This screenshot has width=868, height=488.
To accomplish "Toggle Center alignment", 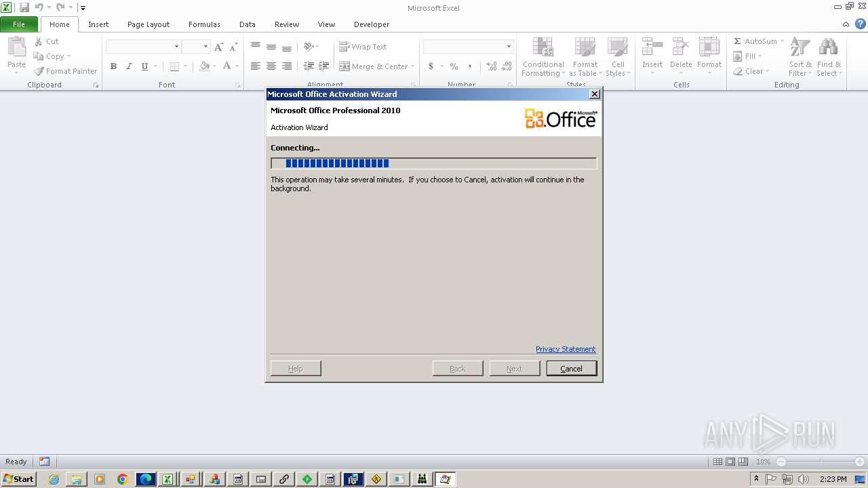I will click(271, 66).
